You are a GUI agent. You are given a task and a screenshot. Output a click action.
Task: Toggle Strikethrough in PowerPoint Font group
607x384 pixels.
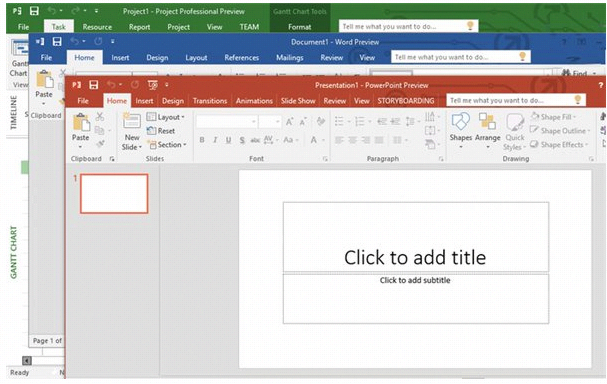(255, 140)
